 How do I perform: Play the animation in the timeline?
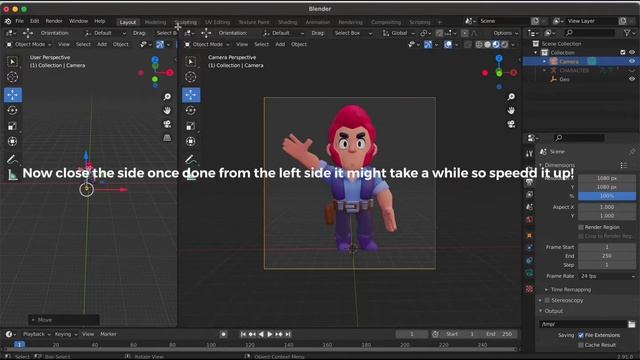[x=270, y=334]
